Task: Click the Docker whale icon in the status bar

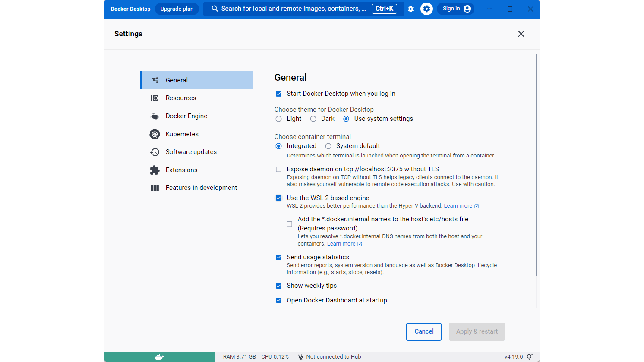Action: [x=159, y=356]
